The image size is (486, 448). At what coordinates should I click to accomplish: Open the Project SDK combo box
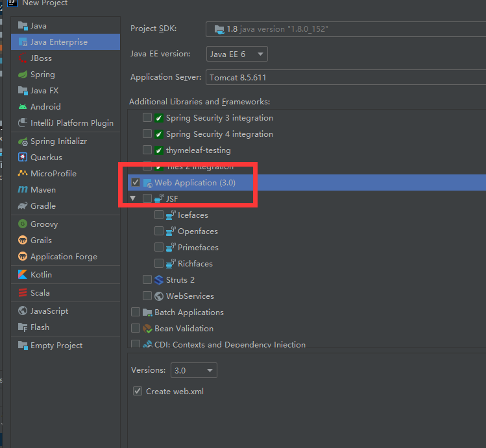[x=346, y=29]
